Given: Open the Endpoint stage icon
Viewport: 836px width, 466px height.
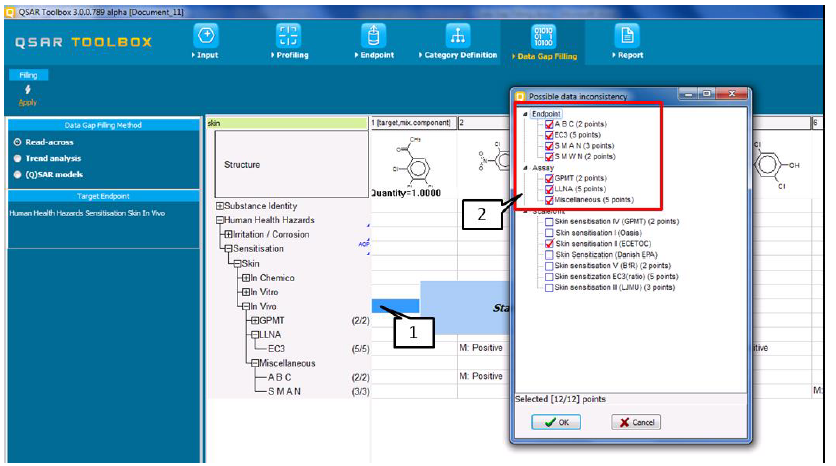Looking at the screenshot, I should point(373,36).
